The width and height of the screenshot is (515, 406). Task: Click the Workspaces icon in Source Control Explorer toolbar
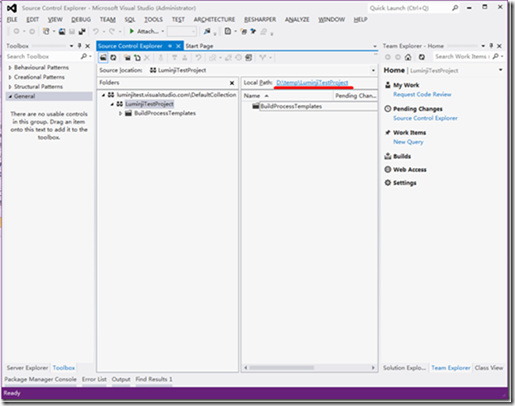pyautogui.click(x=249, y=58)
